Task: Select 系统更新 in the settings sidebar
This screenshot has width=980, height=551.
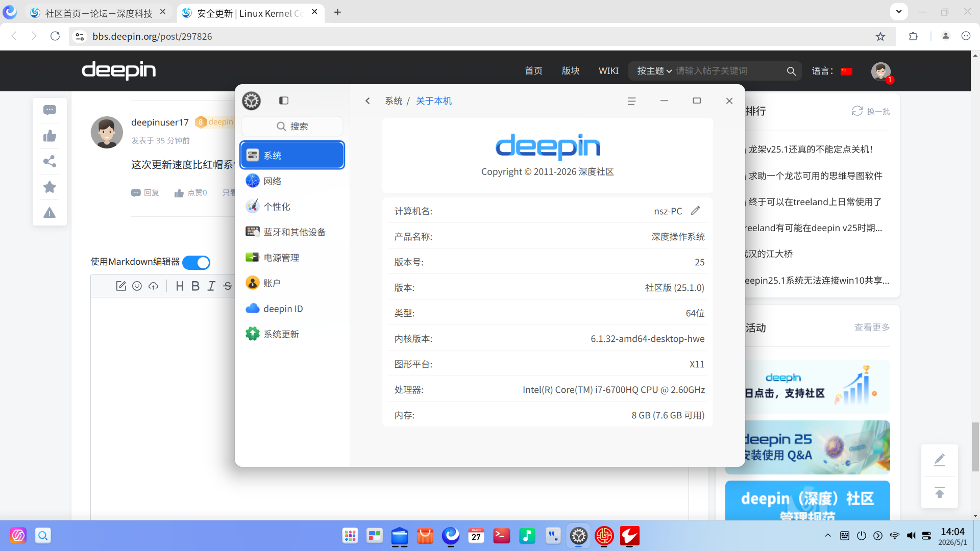Action: [292, 334]
